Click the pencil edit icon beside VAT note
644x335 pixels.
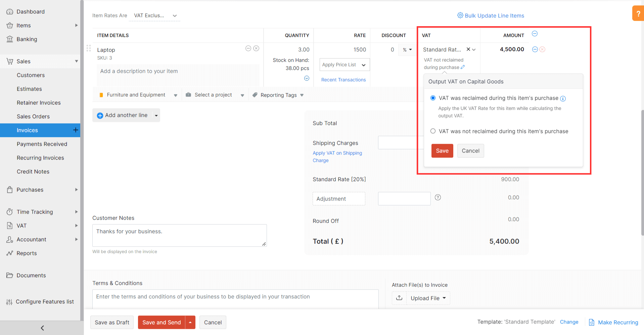(463, 67)
